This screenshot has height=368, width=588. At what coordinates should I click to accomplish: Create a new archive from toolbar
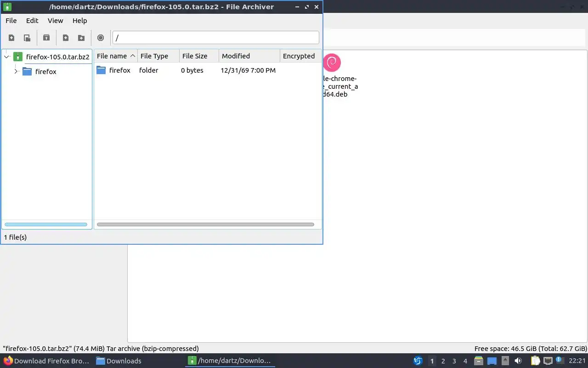(11, 38)
